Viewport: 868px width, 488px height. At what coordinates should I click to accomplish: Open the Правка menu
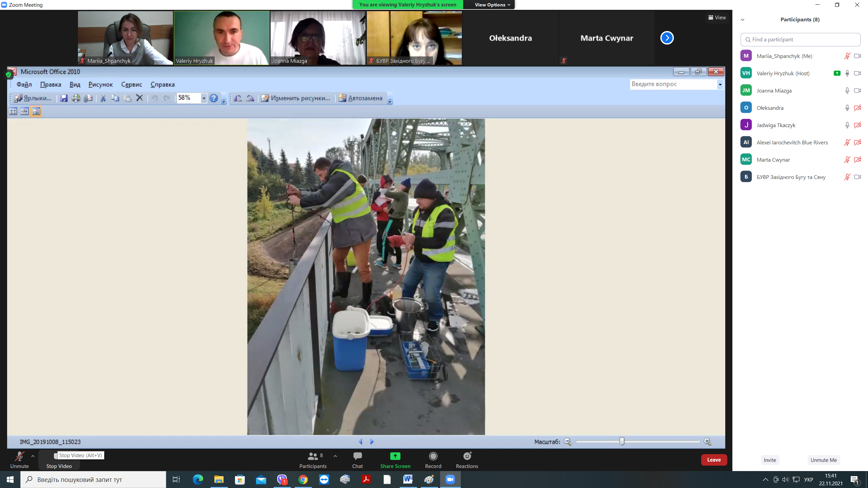pos(51,84)
